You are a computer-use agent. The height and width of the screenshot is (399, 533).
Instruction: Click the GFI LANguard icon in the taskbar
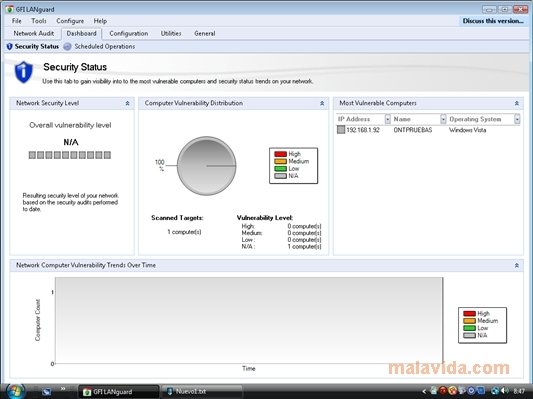(x=87, y=392)
